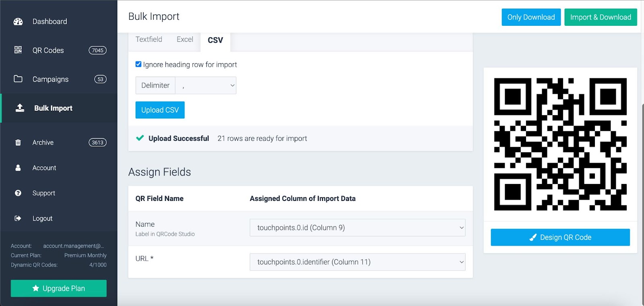Click the 7045 QR Codes count badge
This screenshot has width=644, height=306.
click(97, 50)
